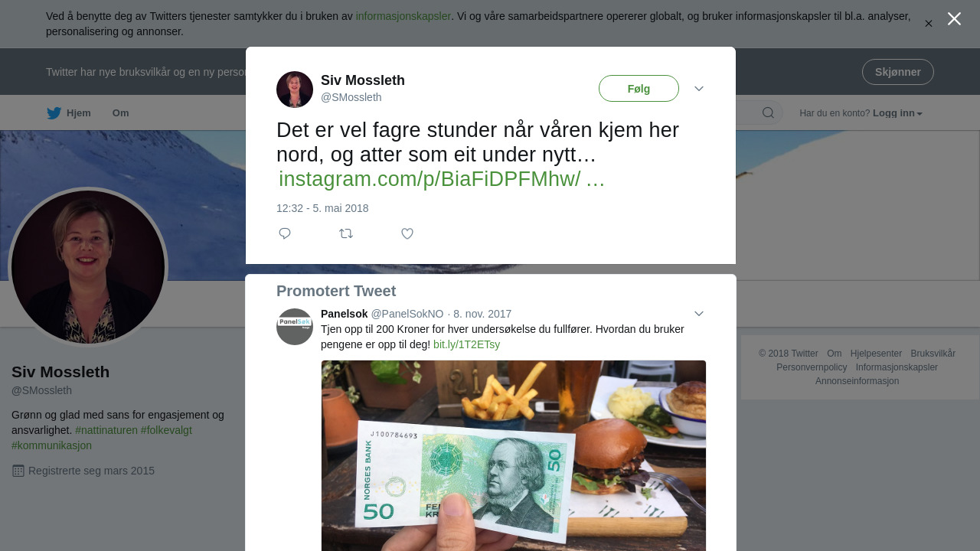Click the reply speech bubble icon
The height and width of the screenshot is (551, 980).
[285, 233]
